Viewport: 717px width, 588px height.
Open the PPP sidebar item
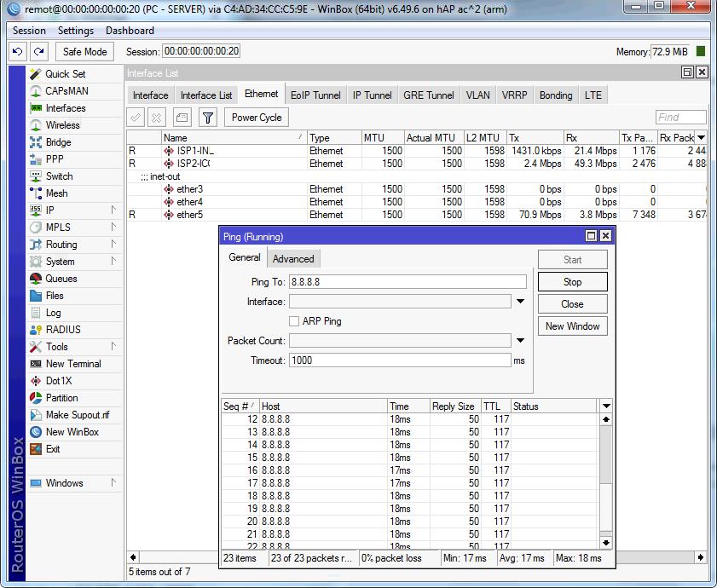[x=55, y=159]
